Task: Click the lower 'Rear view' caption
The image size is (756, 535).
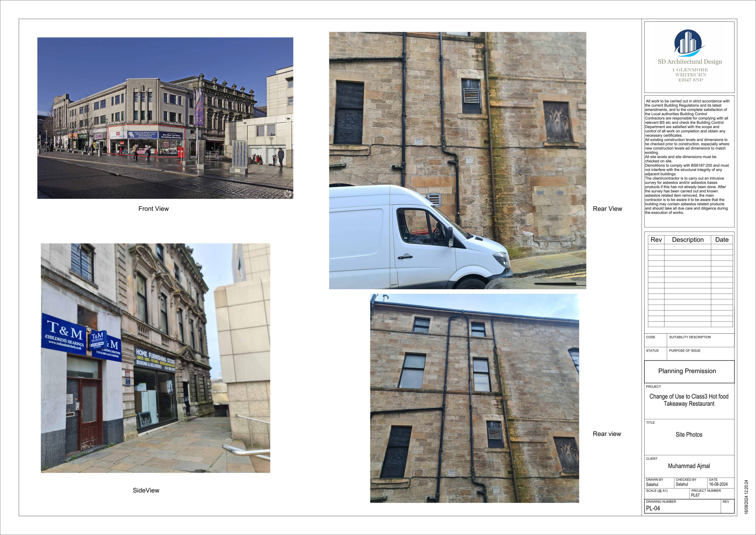Action: click(x=607, y=434)
